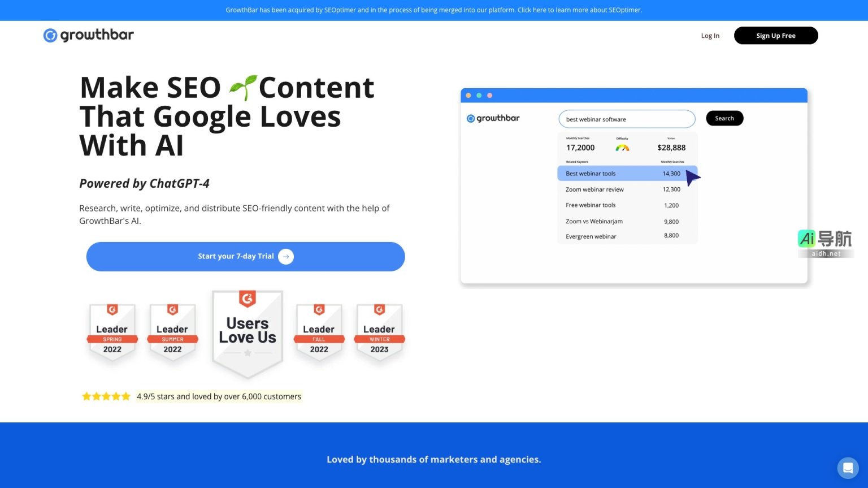Click the five-star rating icons
The image size is (868, 488).
pos(106,396)
